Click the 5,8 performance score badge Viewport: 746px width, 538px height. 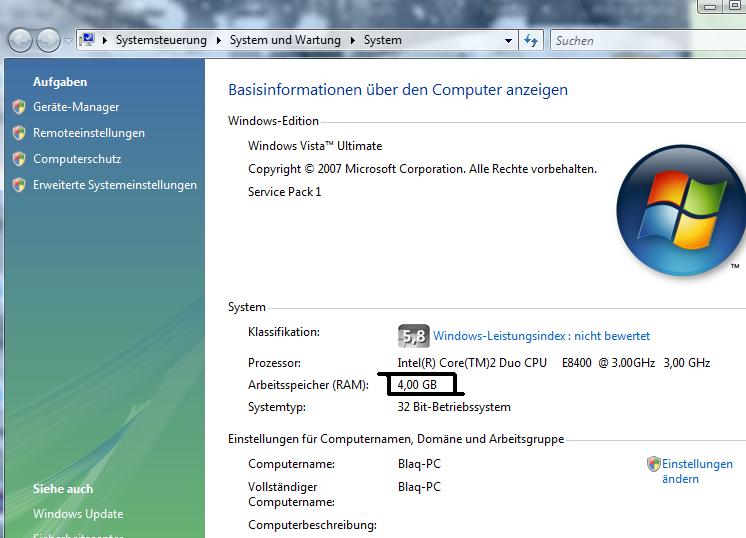pyautogui.click(x=413, y=336)
